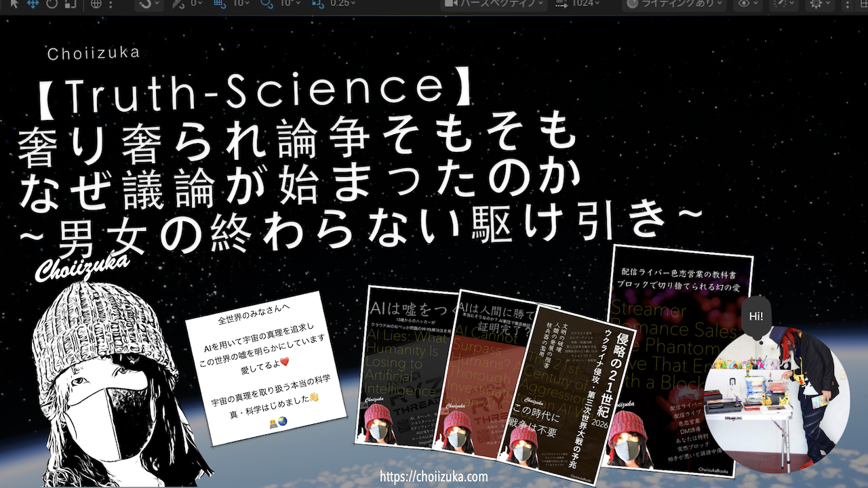Activate the scale gizmo tool
Viewport: 868px width, 488px height.
pos(71,3)
